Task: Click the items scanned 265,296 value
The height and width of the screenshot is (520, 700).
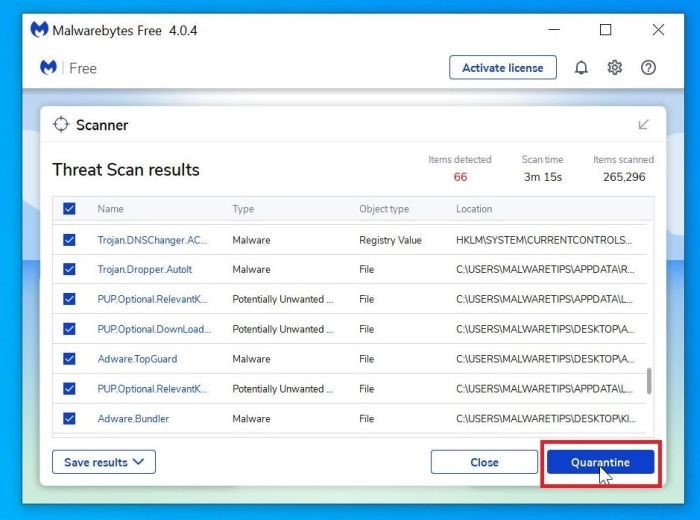Action: pyautogui.click(x=624, y=177)
